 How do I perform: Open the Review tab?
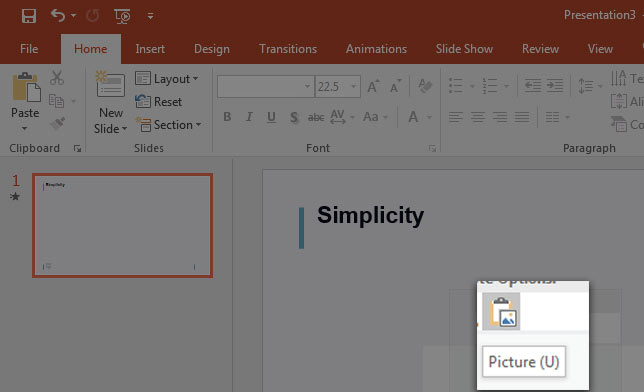540,49
